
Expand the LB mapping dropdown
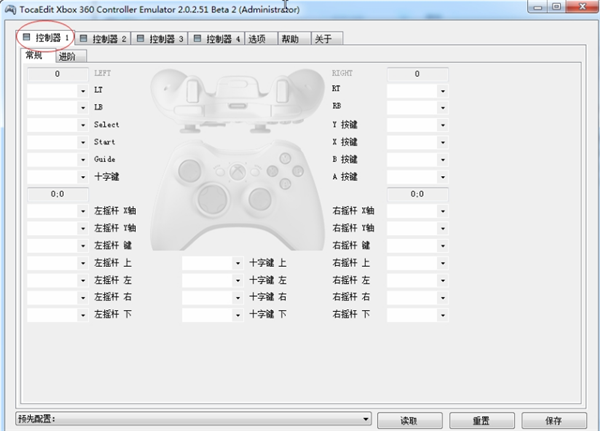click(x=58, y=108)
